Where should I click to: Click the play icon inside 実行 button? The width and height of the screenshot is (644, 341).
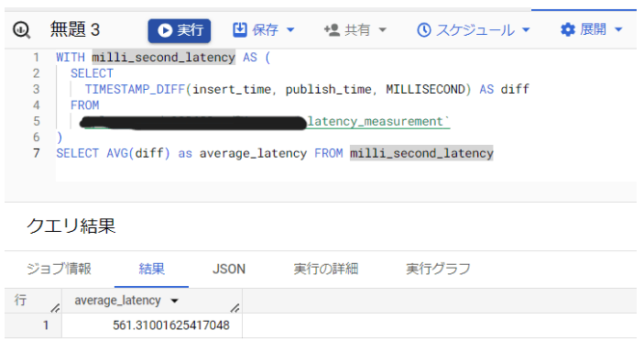tap(165, 30)
